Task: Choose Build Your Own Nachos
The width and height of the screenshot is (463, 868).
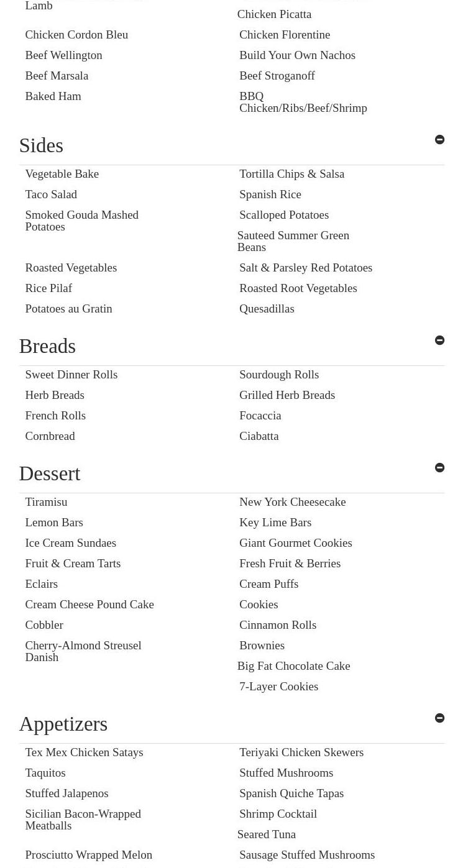Action: coord(297,55)
